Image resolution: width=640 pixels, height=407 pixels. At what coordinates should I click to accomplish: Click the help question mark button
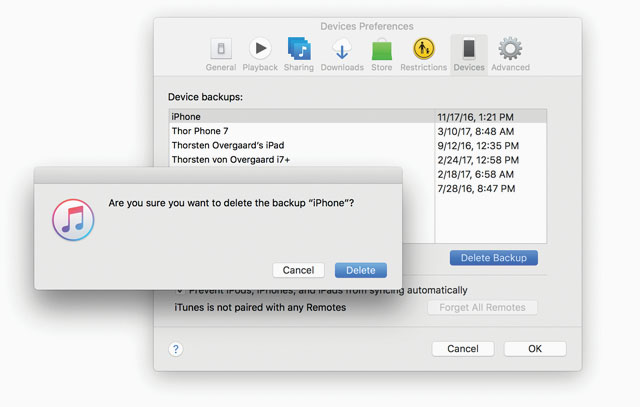coord(176,349)
